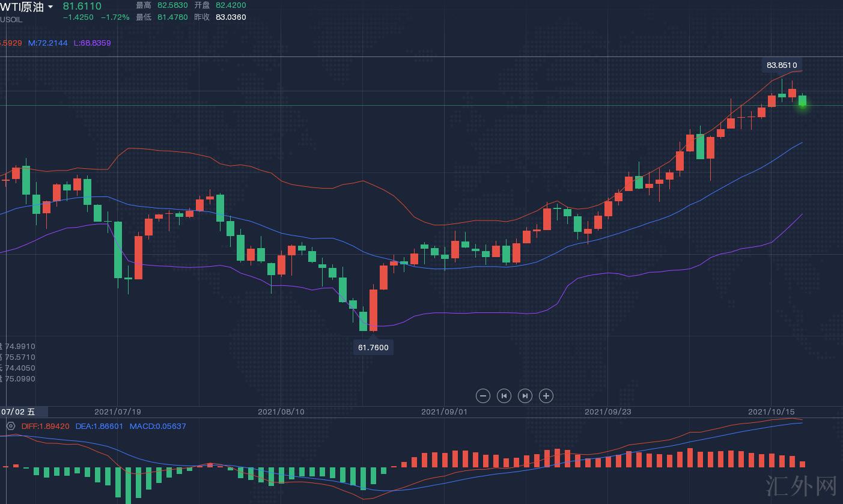The width and height of the screenshot is (843, 504).
Task: Click the current price 81.6110
Action: [82, 6]
